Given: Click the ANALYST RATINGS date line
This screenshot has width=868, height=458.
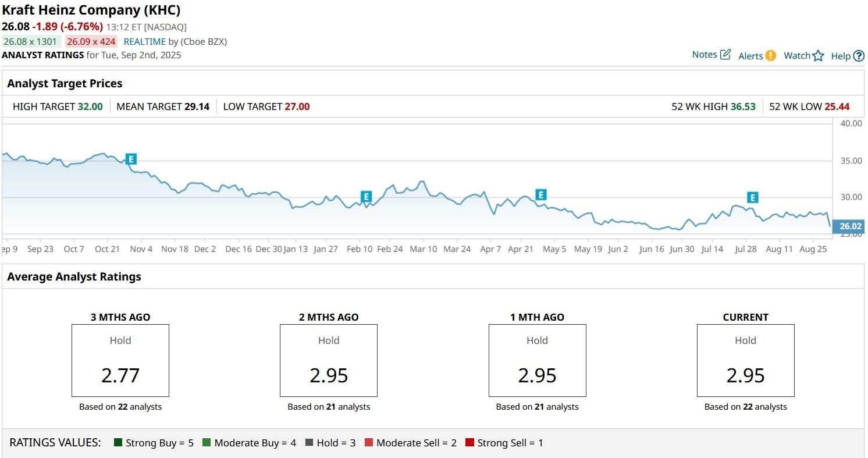Looking at the screenshot, I should [91, 55].
